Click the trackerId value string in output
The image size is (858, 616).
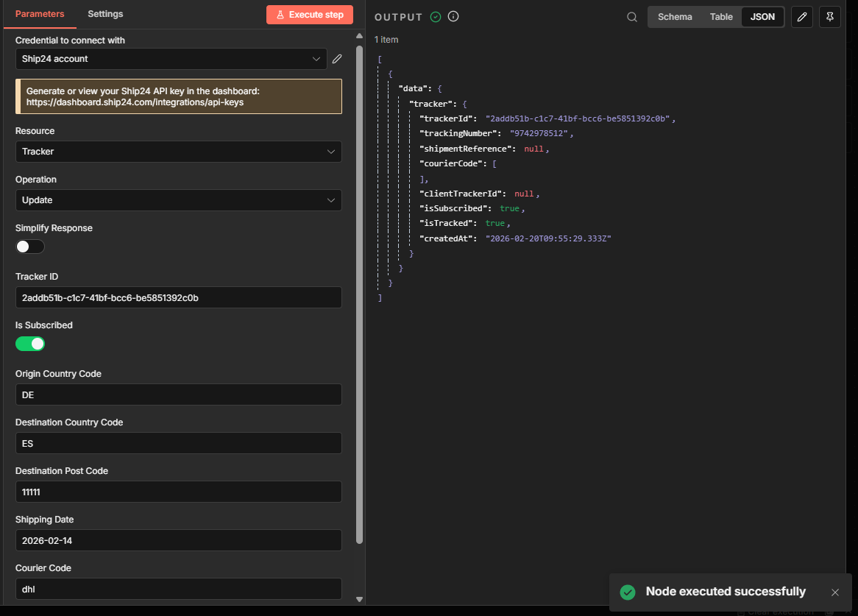[x=578, y=118]
